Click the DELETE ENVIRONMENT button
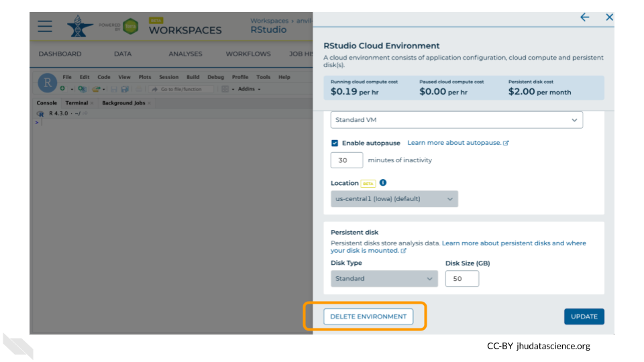The image size is (644, 362). point(368,316)
